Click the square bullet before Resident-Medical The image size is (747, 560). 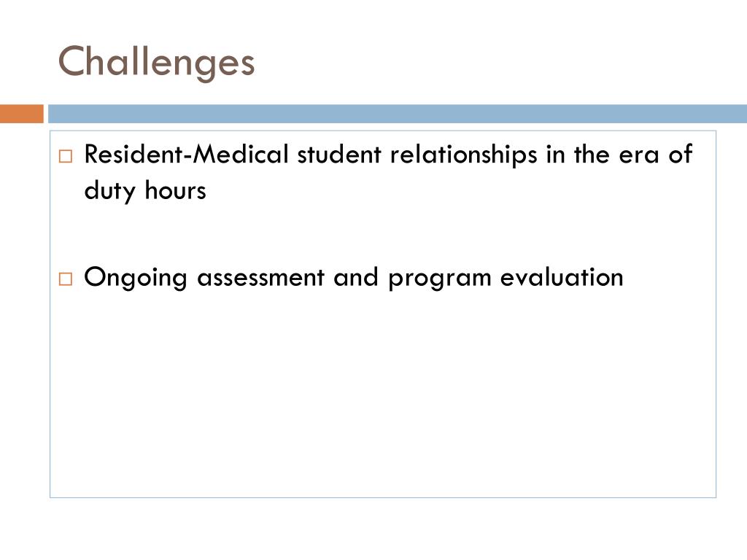[x=66, y=156]
